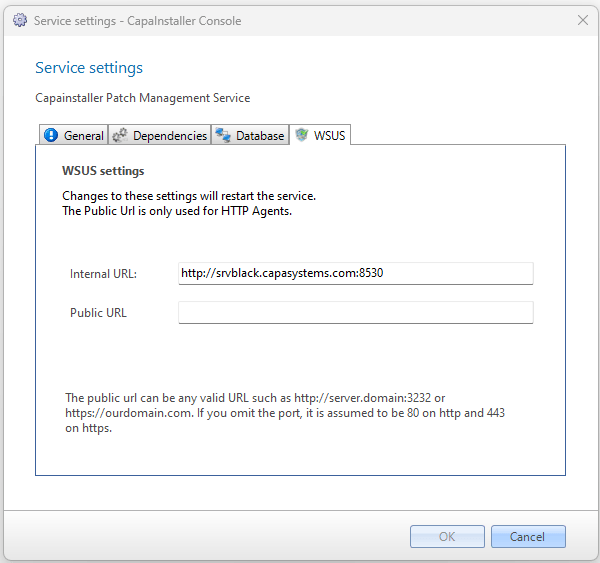
Task: Click the 'Internal URL:' label
Action: pyautogui.click(x=103, y=274)
